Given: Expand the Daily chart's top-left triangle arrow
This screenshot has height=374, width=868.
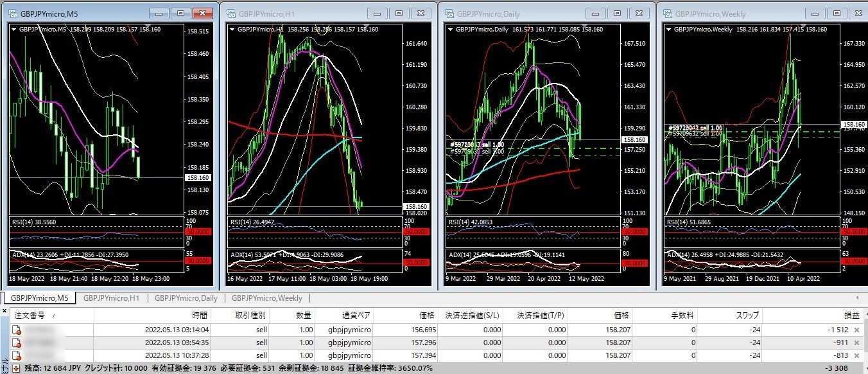Looking at the screenshot, I should (451, 29).
